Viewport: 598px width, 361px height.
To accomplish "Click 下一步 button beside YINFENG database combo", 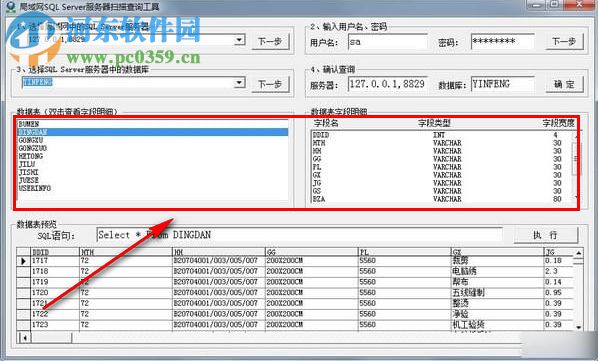I will click(x=270, y=84).
